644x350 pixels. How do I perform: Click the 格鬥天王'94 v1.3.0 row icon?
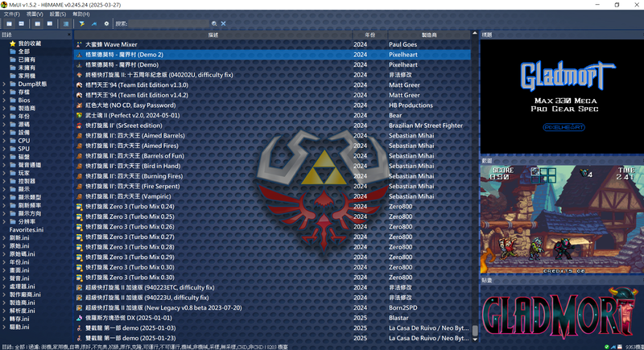tap(79, 85)
